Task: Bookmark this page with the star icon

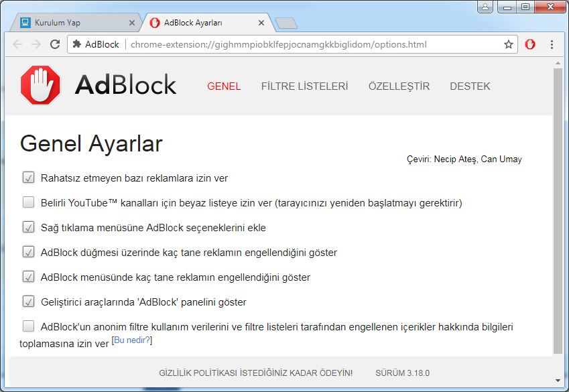Action: pyautogui.click(x=509, y=44)
